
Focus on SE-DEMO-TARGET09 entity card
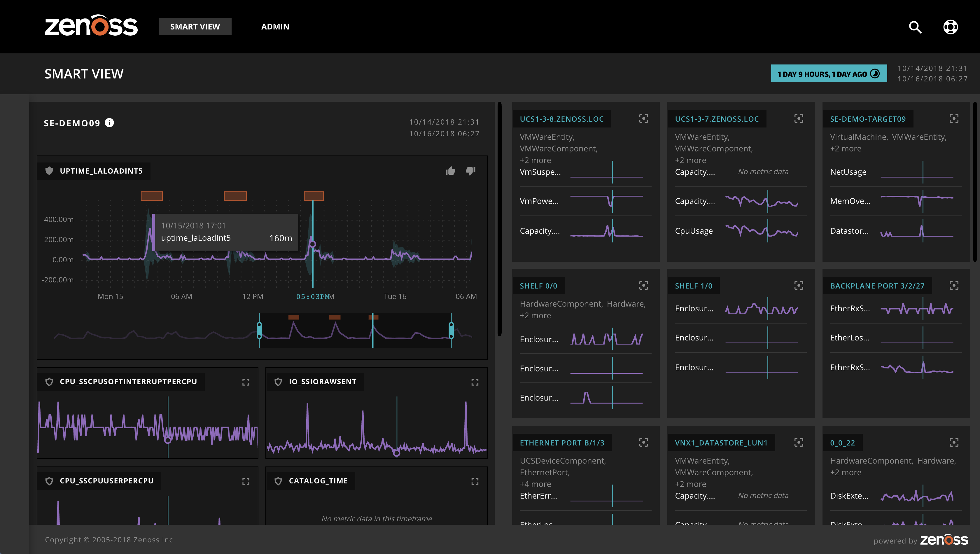[953, 119]
